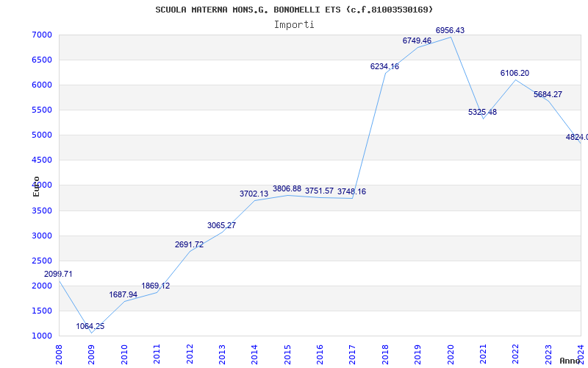The height and width of the screenshot is (368, 588).
Task: Select data label 6106.20
Action: (x=514, y=73)
